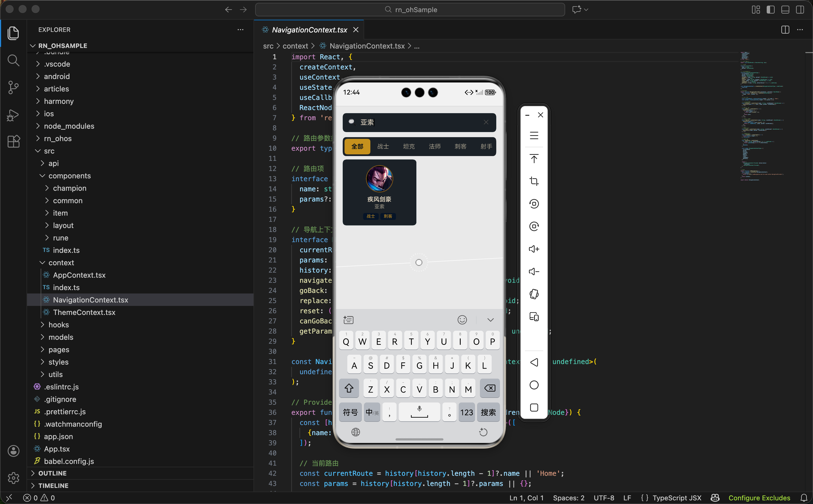Open the 疾风剑豪 champion card

pos(379,192)
